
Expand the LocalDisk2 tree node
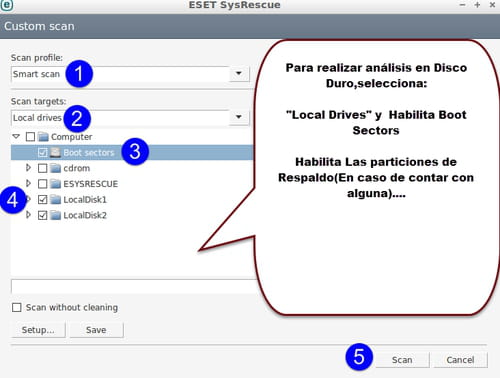[x=29, y=215]
